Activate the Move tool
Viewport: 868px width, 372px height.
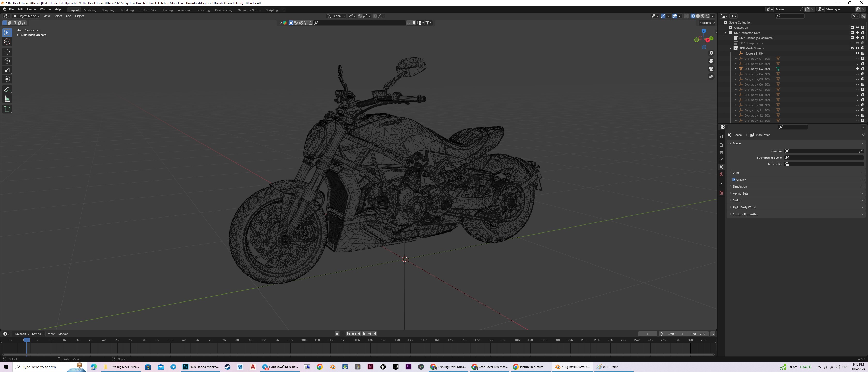7,52
